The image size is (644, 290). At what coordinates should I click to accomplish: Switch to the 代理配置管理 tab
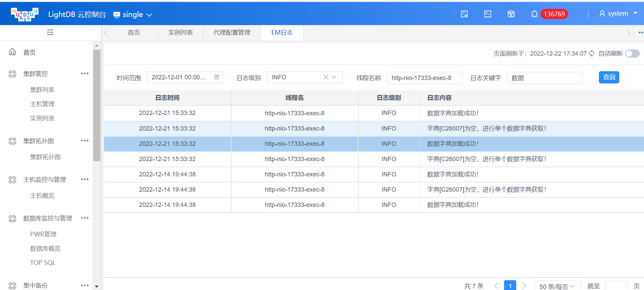coord(232,33)
